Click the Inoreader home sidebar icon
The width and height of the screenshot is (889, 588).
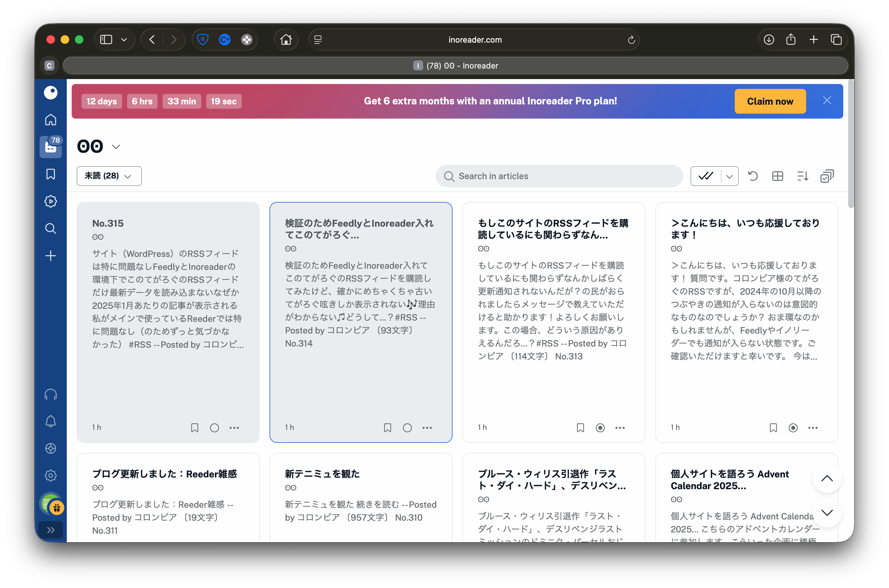[51, 120]
